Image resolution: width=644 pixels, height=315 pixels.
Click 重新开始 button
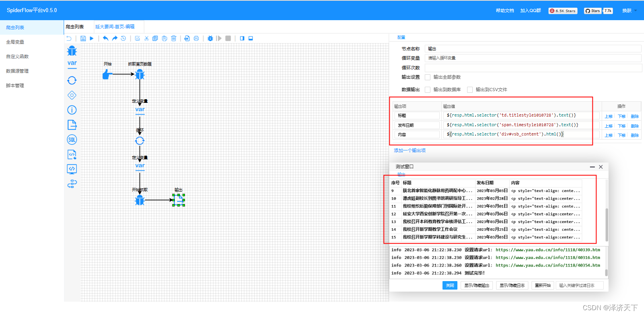coord(543,285)
